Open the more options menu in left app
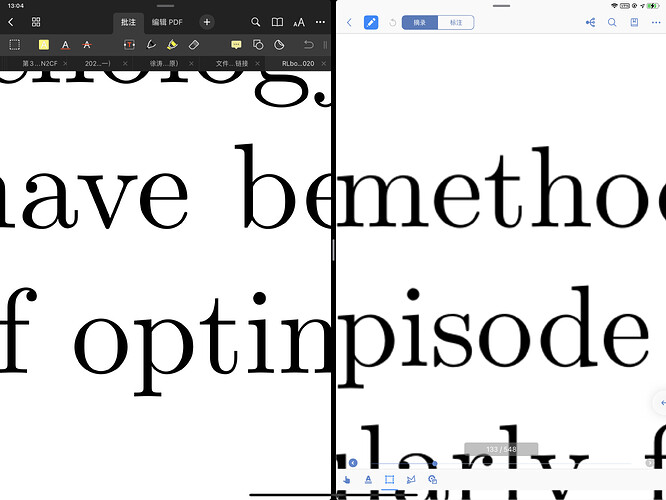 coord(320,22)
